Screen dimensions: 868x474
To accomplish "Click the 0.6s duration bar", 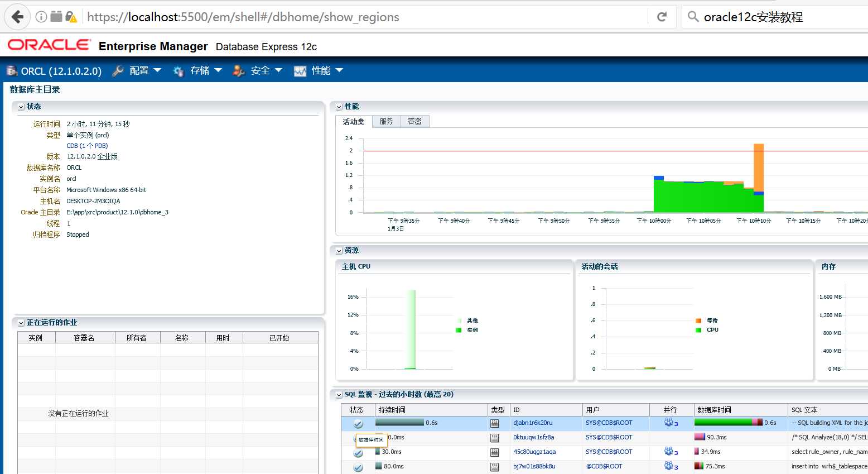I will click(400, 423).
